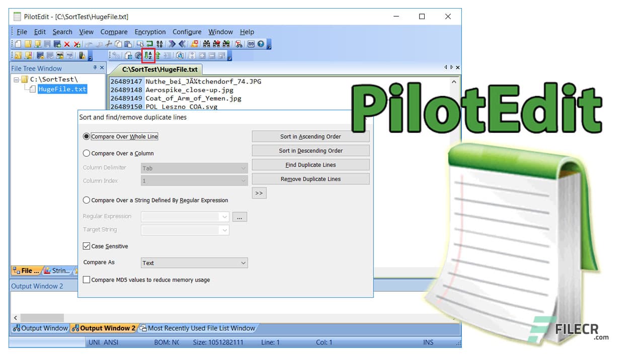Open the Encryption menu
The image size is (644, 362).
150,32
